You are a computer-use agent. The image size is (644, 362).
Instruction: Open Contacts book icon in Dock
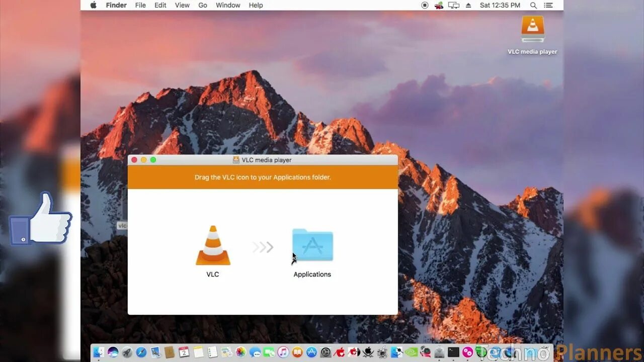[x=170, y=352]
